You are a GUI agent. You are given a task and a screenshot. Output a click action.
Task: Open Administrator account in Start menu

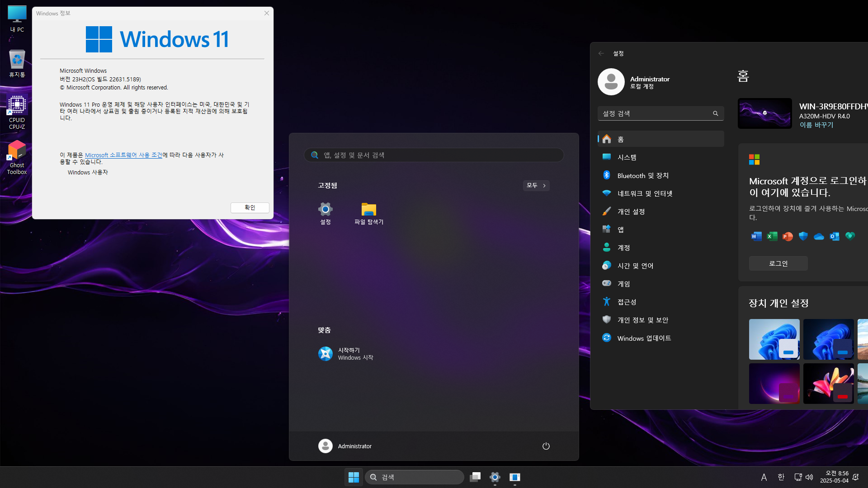coord(345,446)
